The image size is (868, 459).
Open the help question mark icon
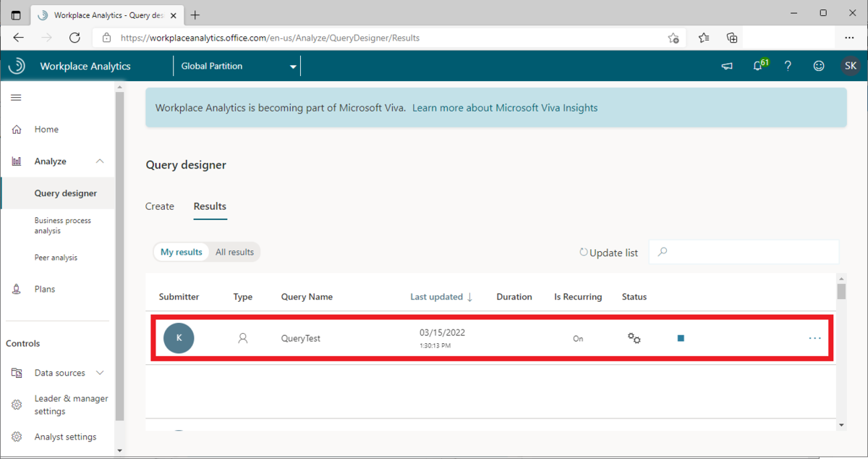coord(788,66)
